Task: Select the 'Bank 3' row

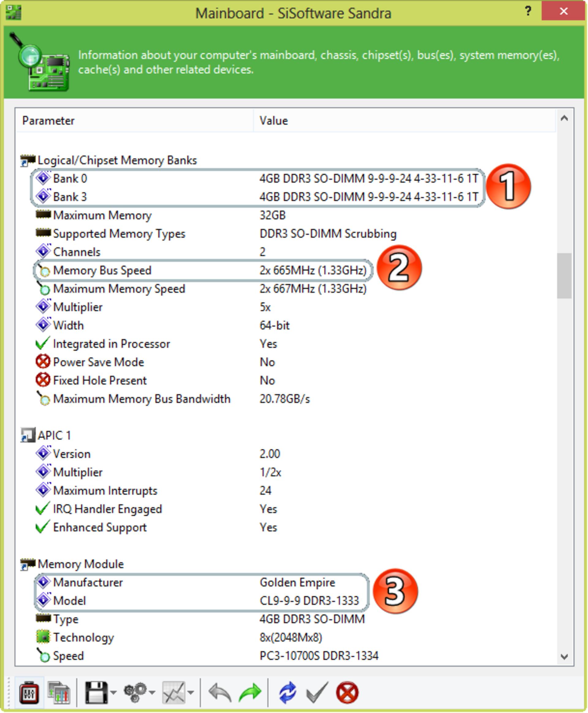Action: (x=258, y=197)
